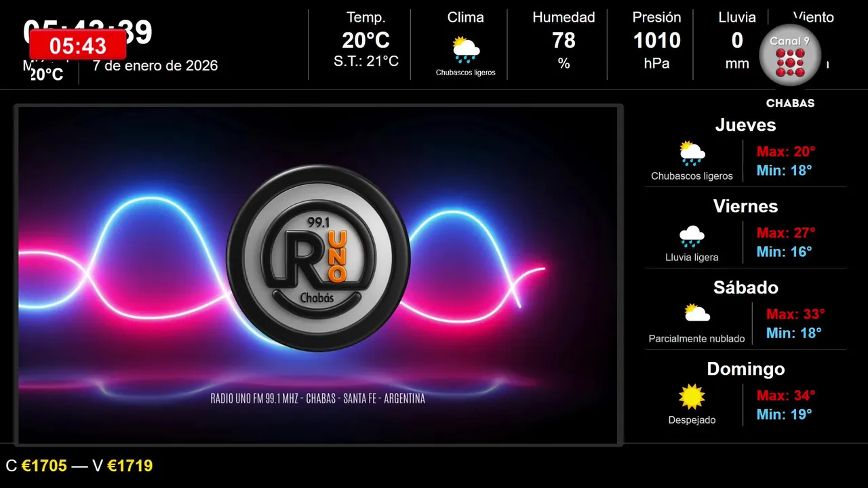Click the Sábado forecast heading
This screenshot has height=488, width=868.
[x=745, y=287]
